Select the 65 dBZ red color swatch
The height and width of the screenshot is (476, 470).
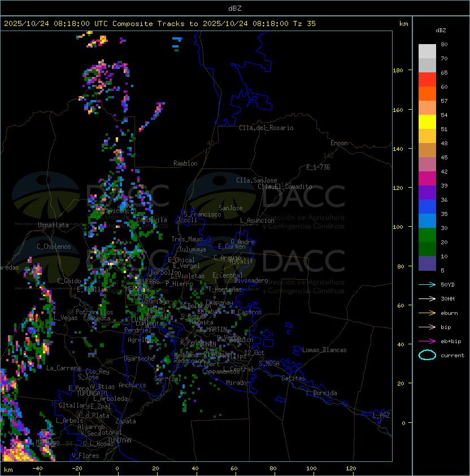click(427, 79)
